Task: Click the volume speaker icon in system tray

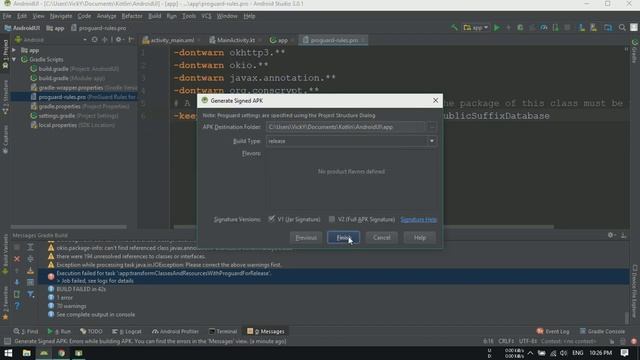Action: pos(564,353)
